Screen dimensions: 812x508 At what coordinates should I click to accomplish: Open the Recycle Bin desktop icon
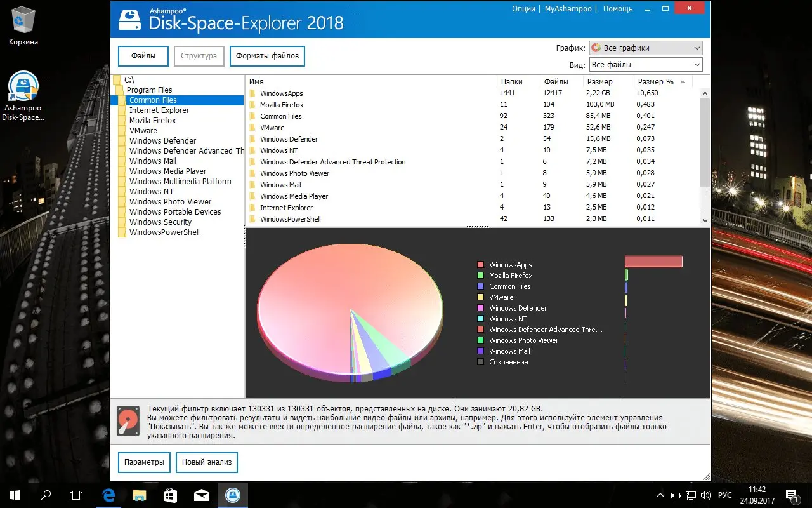coord(23,27)
